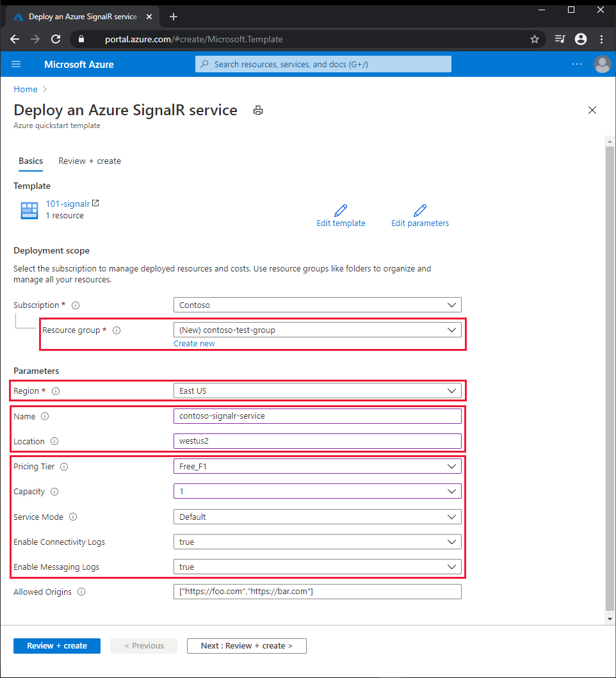Click inside the Allowed Origins field
616x678 pixels.
click(x=318, y=592)
